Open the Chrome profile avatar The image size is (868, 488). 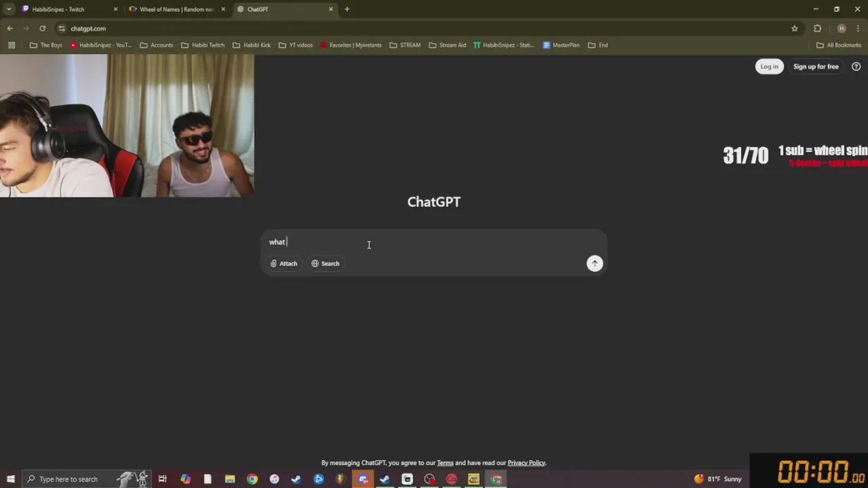click(x=842, y=28)
